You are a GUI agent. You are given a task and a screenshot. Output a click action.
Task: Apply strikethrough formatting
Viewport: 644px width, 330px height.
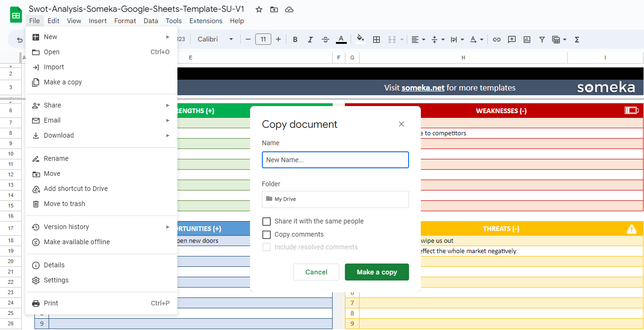326,40
